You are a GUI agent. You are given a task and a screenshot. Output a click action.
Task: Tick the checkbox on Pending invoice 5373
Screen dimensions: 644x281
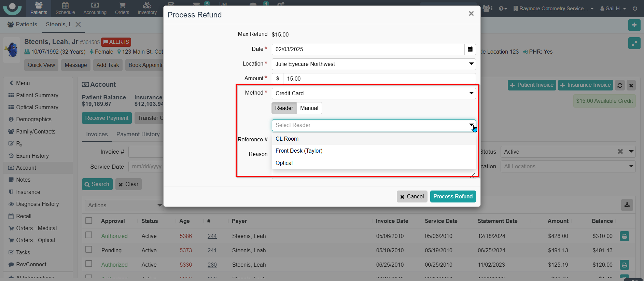pyautogui.click(x=89, y=250)
